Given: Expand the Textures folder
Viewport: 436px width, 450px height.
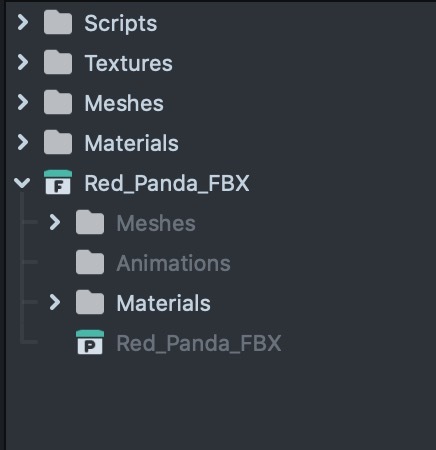Looking at the screenshot, I should tap(23, 62).
